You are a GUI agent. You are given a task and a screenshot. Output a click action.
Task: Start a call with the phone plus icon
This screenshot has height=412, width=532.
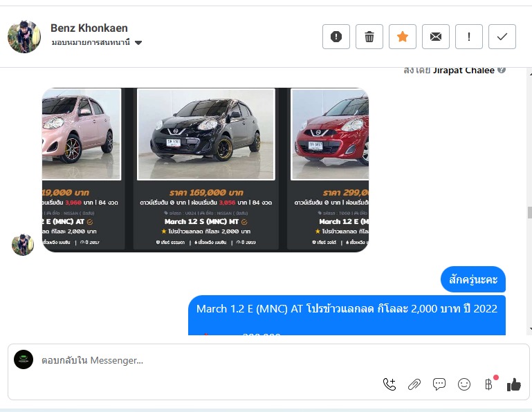click(x=389, y=384)
